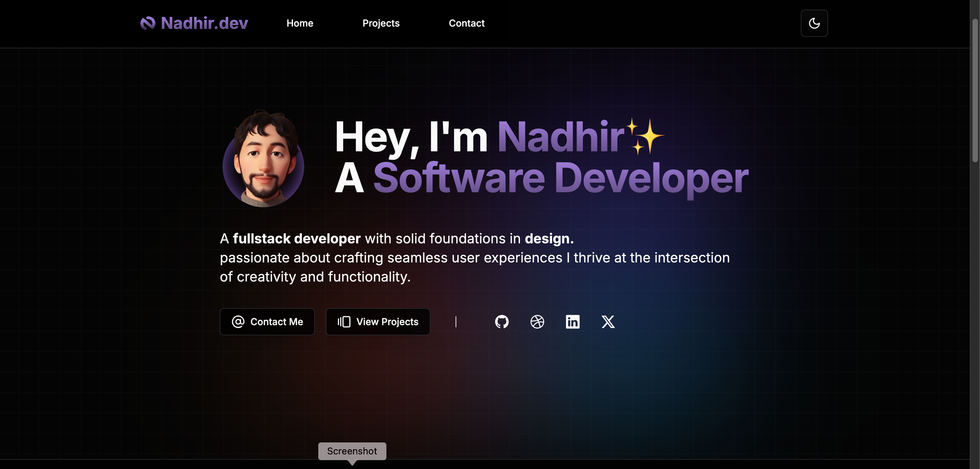
Task: Click the Nadhir.dev brand text
Action: (204, 23)
